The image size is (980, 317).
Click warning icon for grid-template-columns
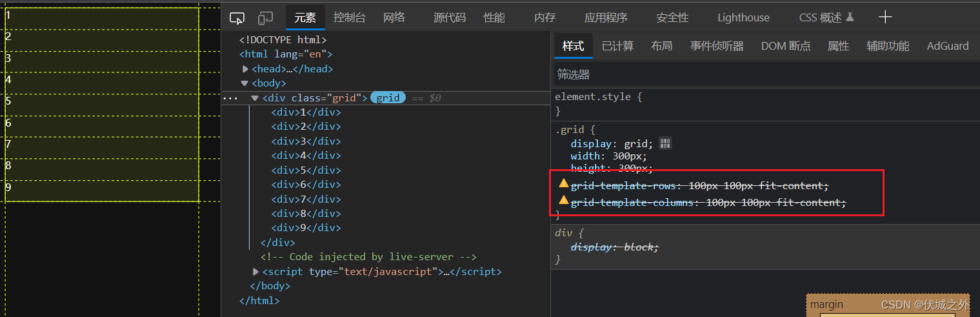click(564, 201)
